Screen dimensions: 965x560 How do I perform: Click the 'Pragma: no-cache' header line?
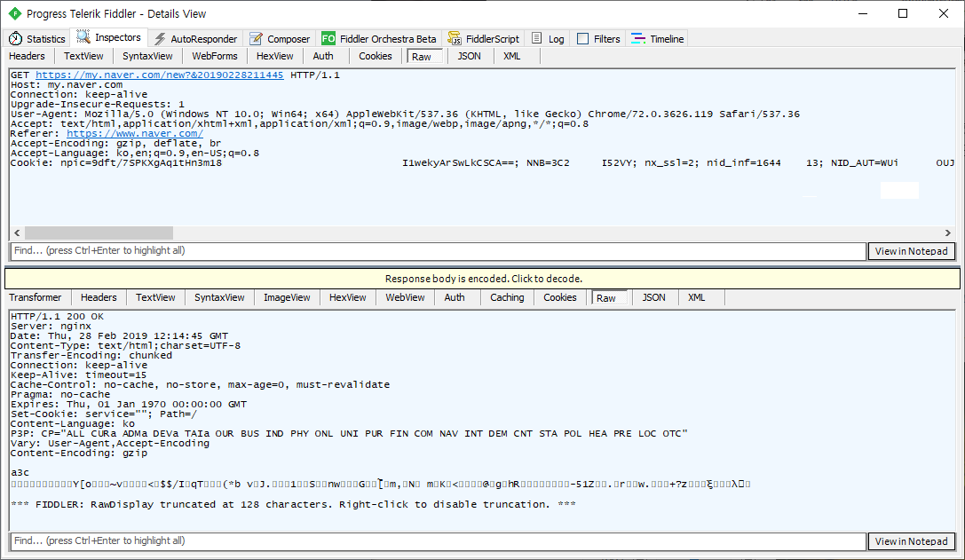(60, 394)
